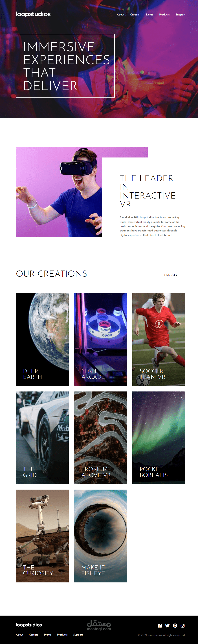Open Support in the top navigation
The width and height of the screenshot is (198, 644).
click(181, 15)
